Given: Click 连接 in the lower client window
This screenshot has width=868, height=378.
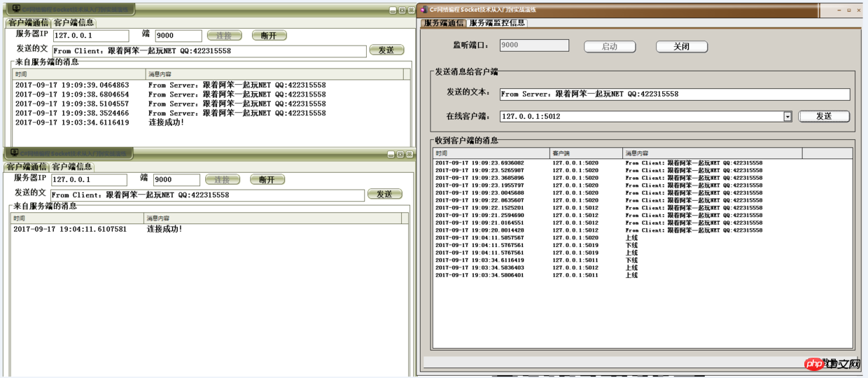Looking at the screenshot, I should (x=223, y=179).
